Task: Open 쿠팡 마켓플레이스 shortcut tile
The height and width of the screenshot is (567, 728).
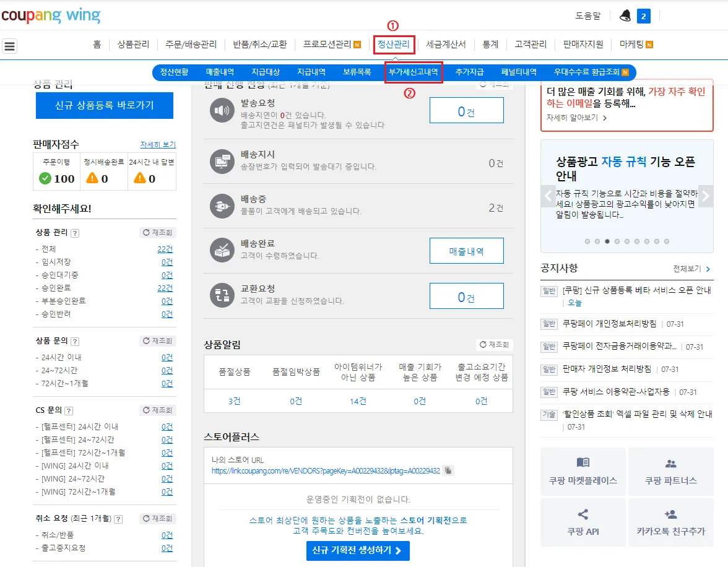Action: (583, 472)
